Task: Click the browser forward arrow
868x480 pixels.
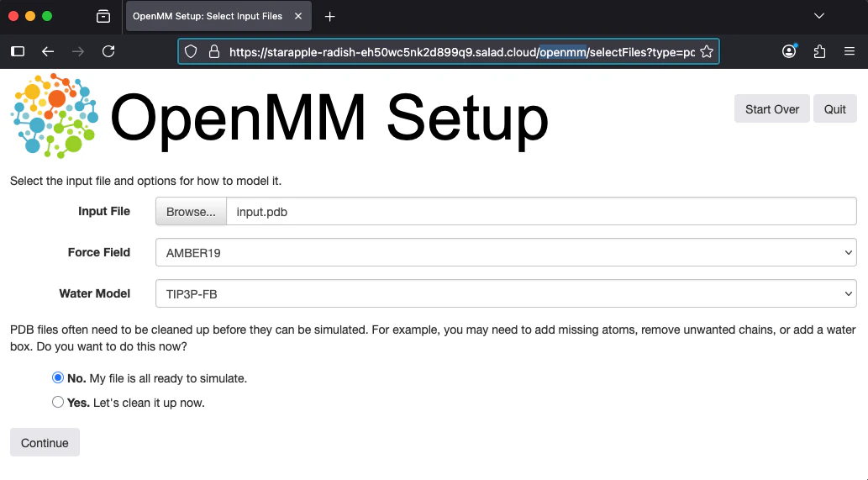Action: 78,51
